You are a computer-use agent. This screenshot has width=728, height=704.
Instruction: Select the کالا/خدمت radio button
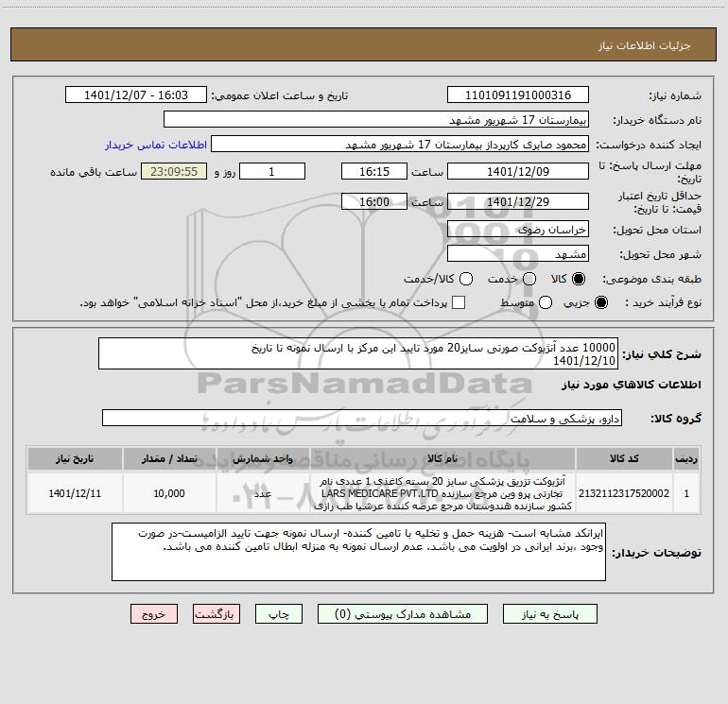(466, 279)
